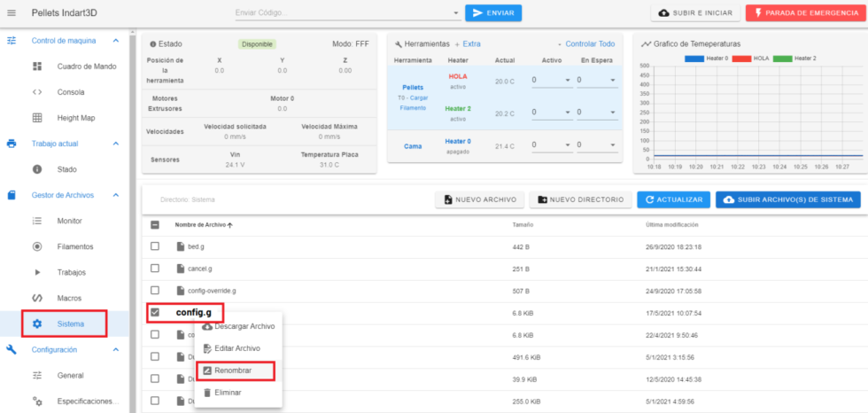Check the checkbox of the 22/4/2021 file row
The height and width of the screenshot is (413, 868).
tap(155, 334)
